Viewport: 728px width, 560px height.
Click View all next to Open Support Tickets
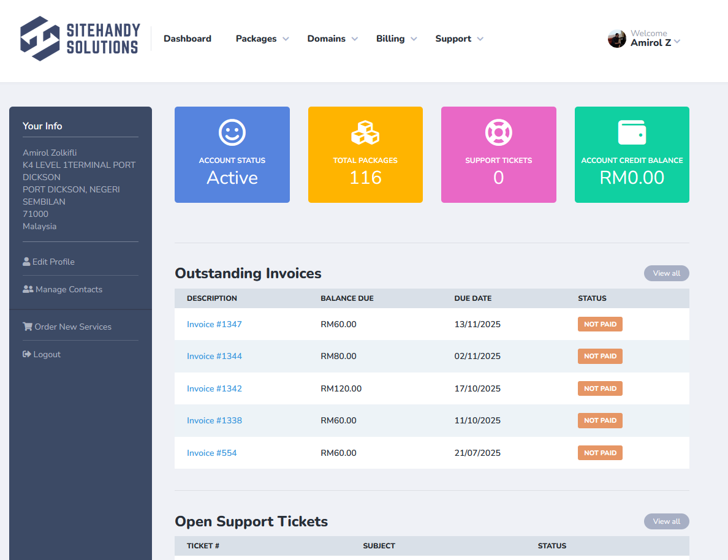point(666,521)
